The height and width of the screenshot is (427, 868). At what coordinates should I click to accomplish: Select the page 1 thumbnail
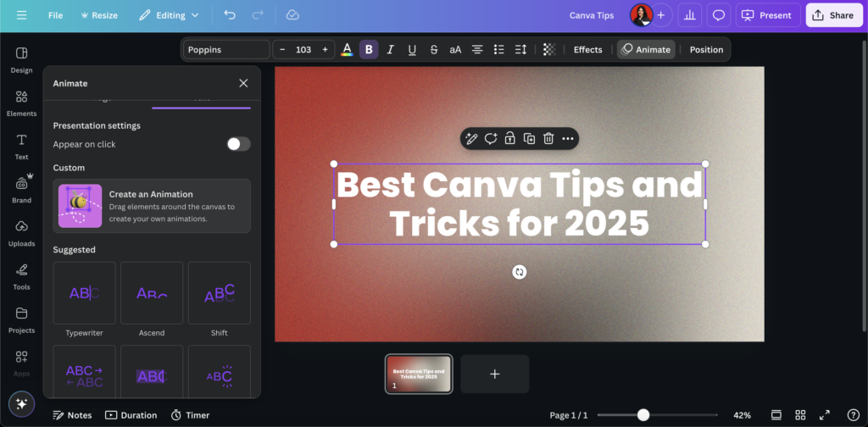(x=419, y=374)
